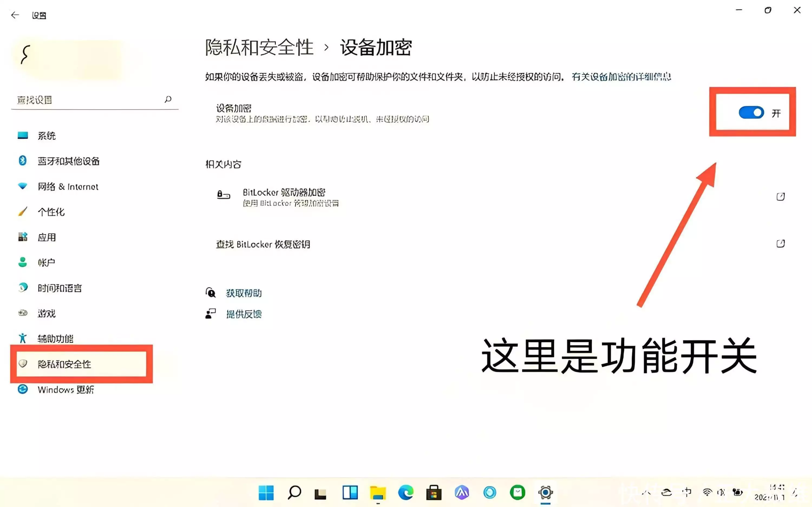The width and height of the screenshot is (812, 507).
Task: Select the System (系统) sidebar icon
Action: click(x=22, y=135)
